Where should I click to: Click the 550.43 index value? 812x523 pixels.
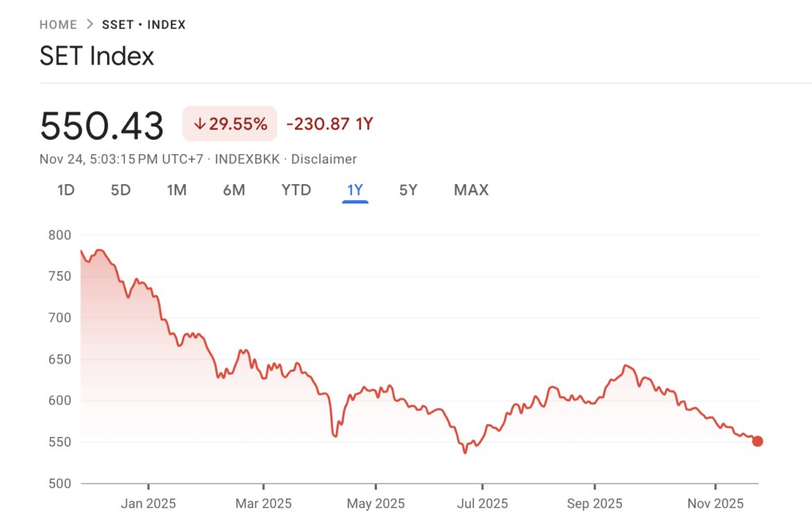click(102, 126)
